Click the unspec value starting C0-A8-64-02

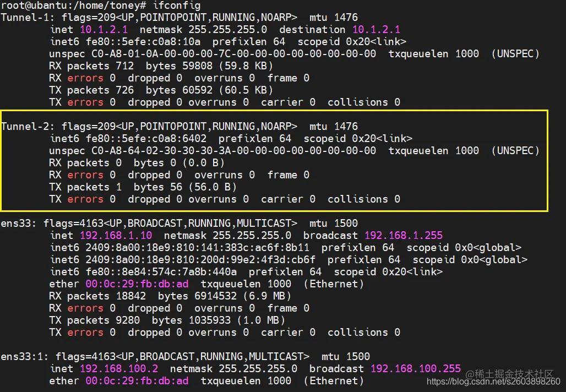(x=233, y=151)
